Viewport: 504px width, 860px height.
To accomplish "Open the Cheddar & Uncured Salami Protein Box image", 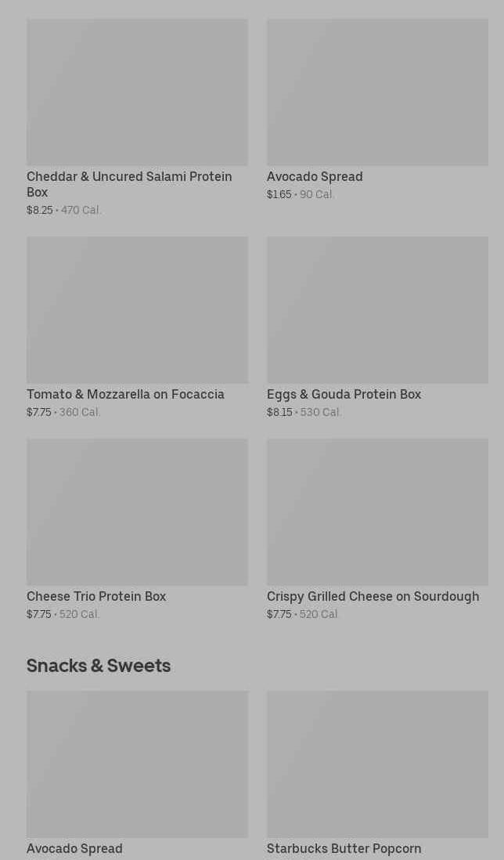I will [137, 92].
